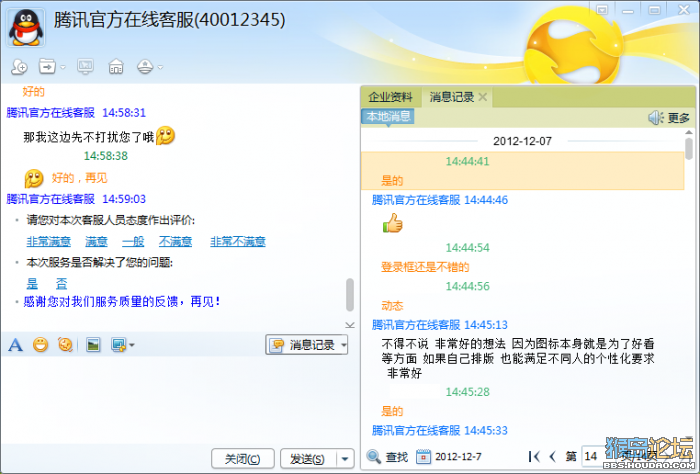Select the 本地消息 sub-tab

click(388, 116)
